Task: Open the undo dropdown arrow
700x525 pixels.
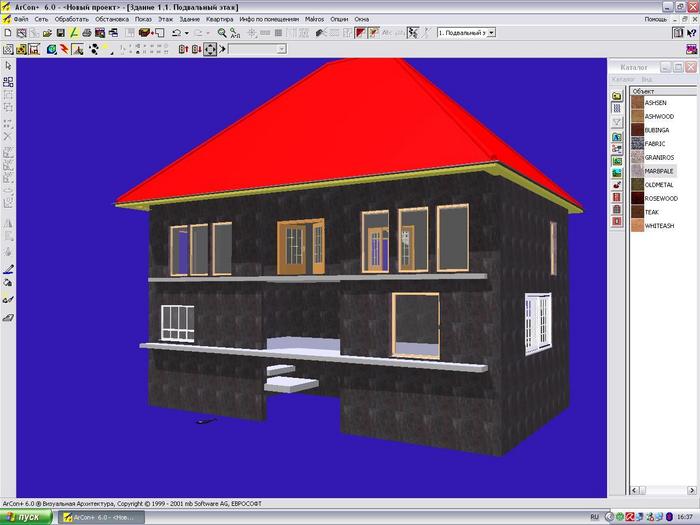Action: (x=188, y=33)
